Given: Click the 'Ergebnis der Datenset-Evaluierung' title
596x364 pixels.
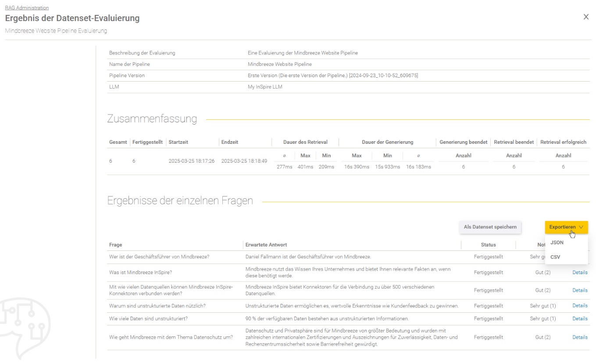Looking at the screenshot, I should coord(72,18).
